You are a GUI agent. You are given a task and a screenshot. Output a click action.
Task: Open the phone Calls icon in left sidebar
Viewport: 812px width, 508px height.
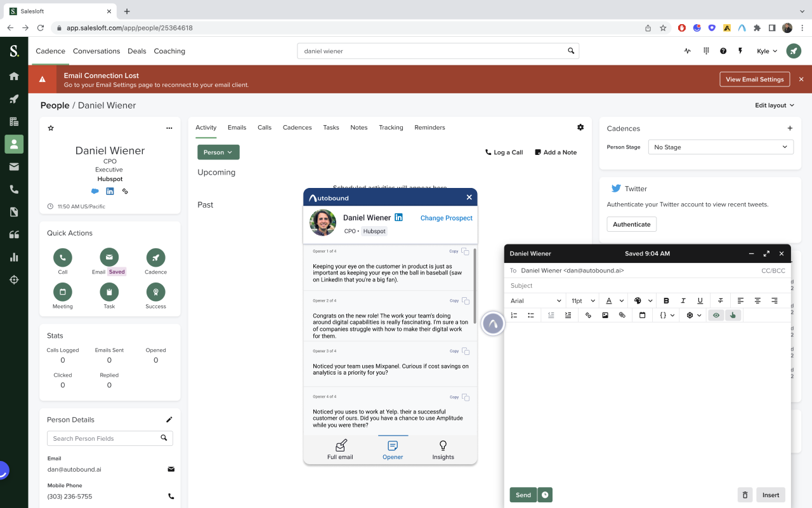[x=14, y=189]
